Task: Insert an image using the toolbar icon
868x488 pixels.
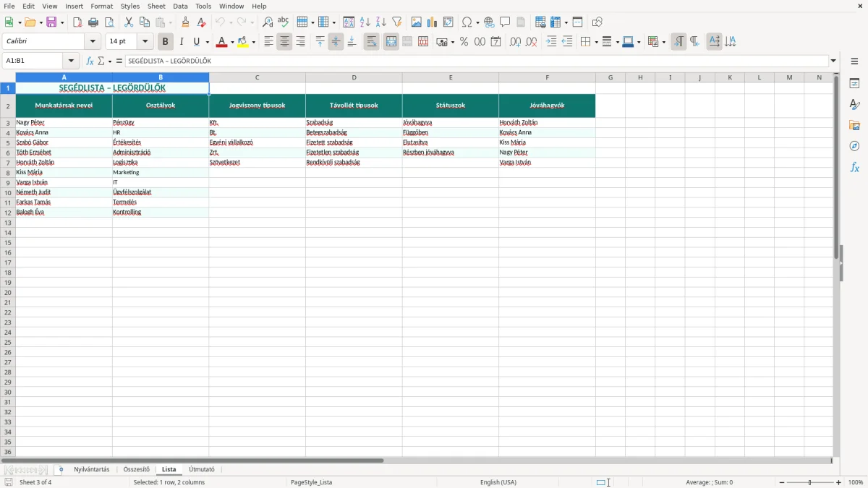Action: [417, 22]
